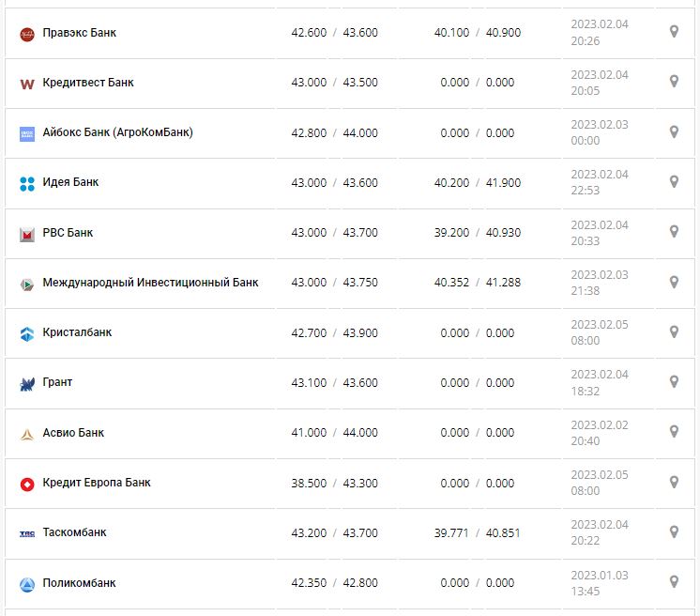Image resolution: width=700 pixels, height=616 pixels.
Task: Show Кристалбанк branches via its pin icon
Action: 674,331
